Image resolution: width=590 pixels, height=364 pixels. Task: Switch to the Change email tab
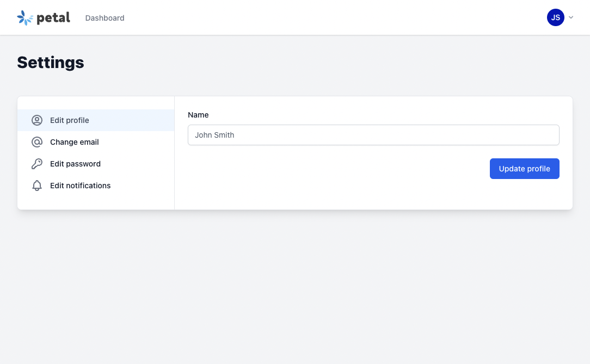74,142
